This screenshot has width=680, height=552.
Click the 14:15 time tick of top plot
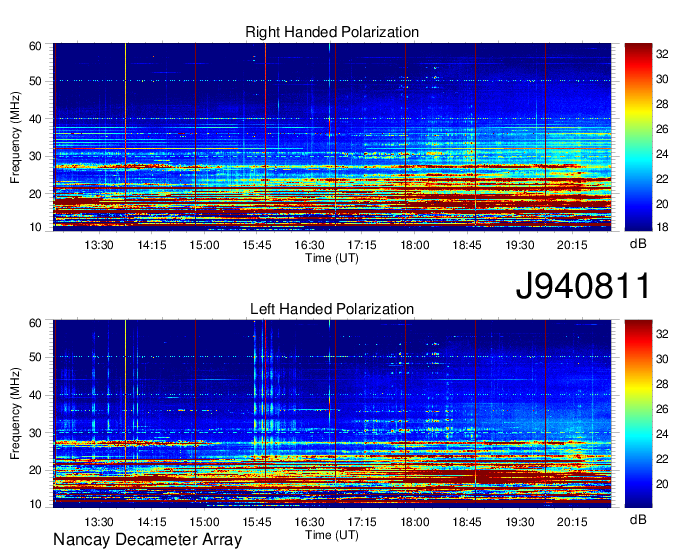click(152, 245)
